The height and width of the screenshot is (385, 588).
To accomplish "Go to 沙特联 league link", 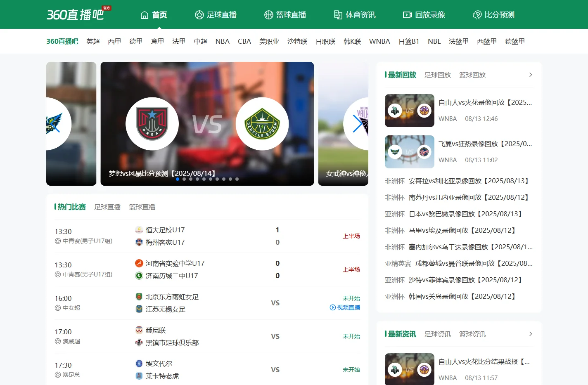I will pyautogui.click(x=297, y=41).
